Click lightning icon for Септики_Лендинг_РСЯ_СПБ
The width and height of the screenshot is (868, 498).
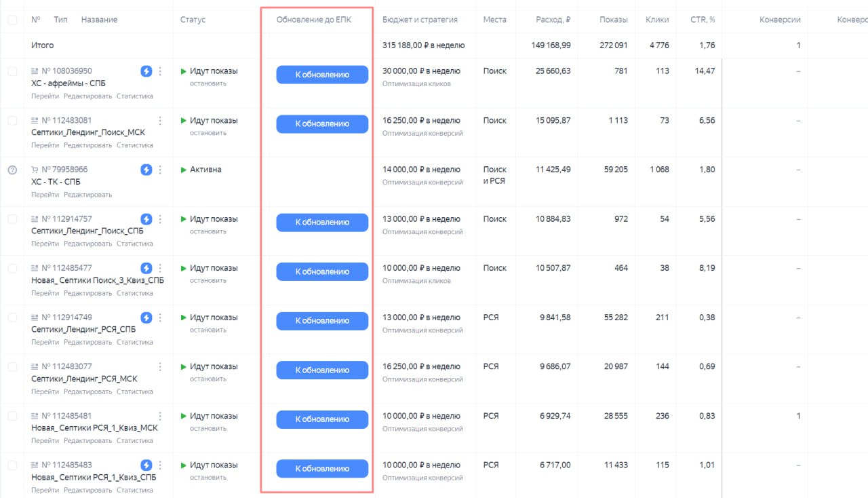coord(146,318)
